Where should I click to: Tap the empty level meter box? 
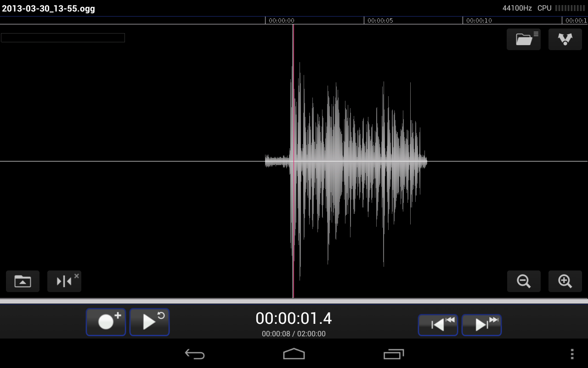click(x=63, y=38)
